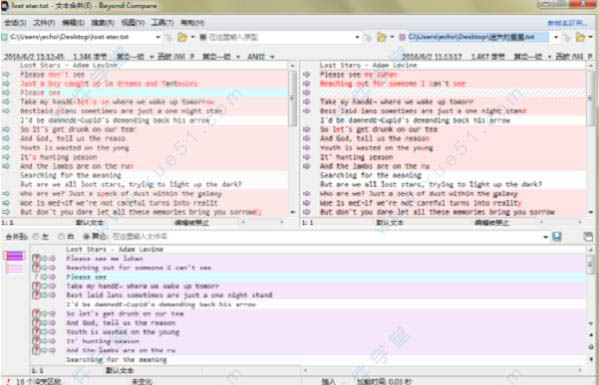Click the magenta conflict block in overview thumbnail
The height and width of the screenshot is (385, 599).
pyautogui.click(x=15, y=256)
